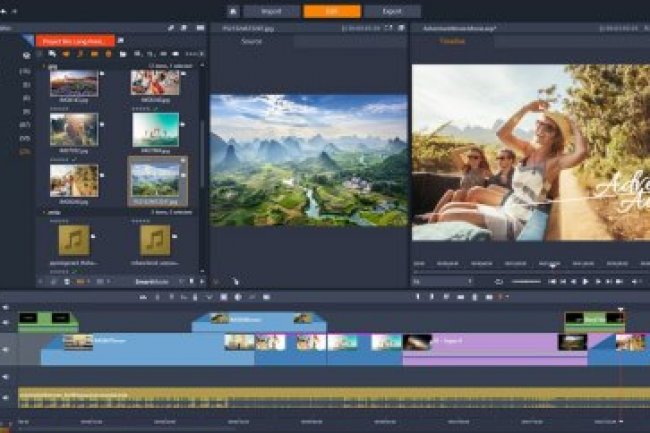Click the timeline playhead marker

coord(621,310)
